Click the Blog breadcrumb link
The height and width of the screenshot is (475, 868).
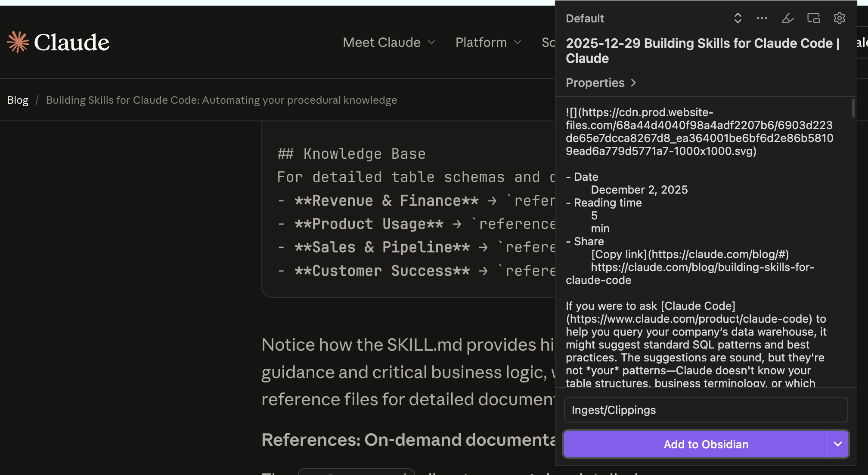click(17, 100)
